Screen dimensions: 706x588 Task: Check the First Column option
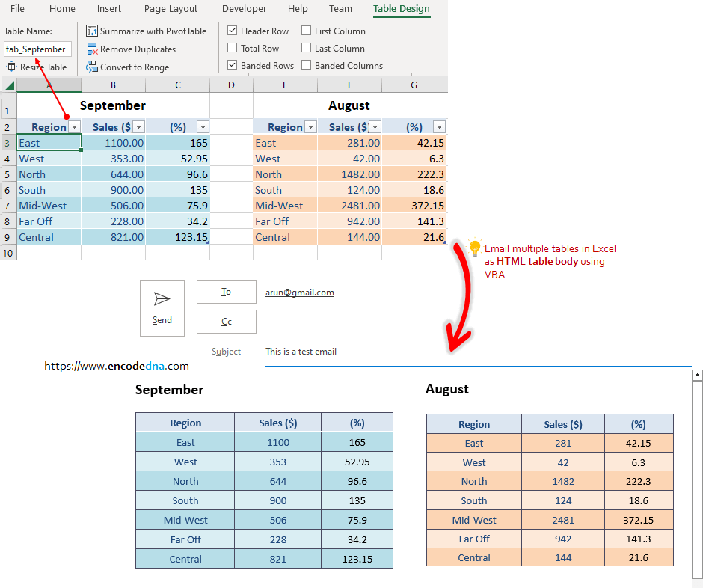coord(305,31)
